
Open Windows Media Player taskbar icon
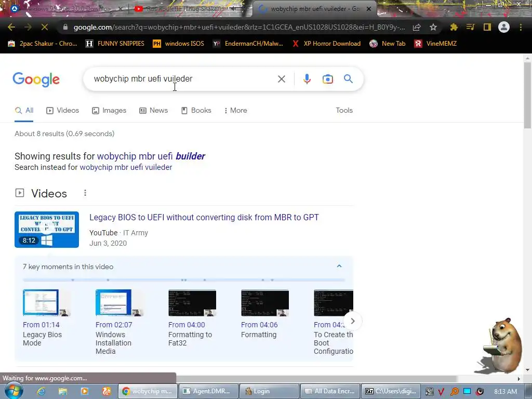tap(85, 391)
